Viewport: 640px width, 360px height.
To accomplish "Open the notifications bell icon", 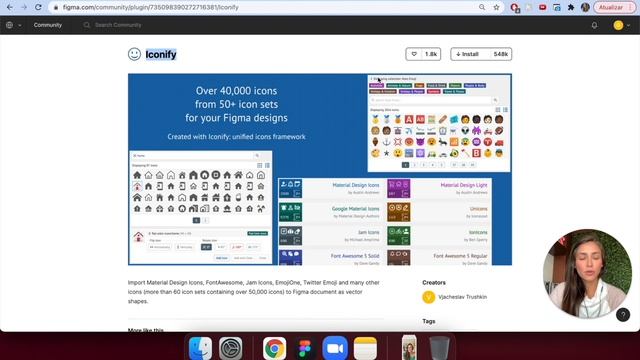I will pyautogui.click(x=594, y=25).
